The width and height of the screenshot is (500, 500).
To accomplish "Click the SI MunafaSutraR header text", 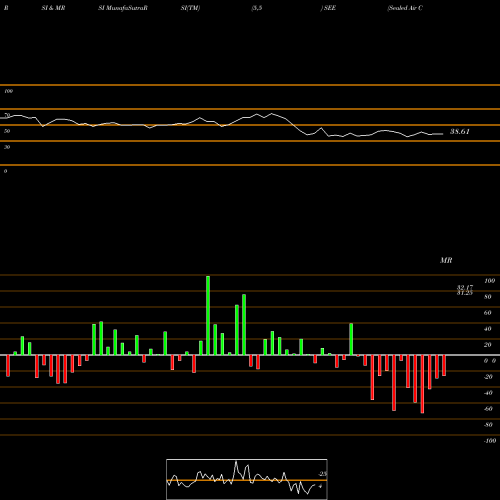I will [x=123, y=8].
